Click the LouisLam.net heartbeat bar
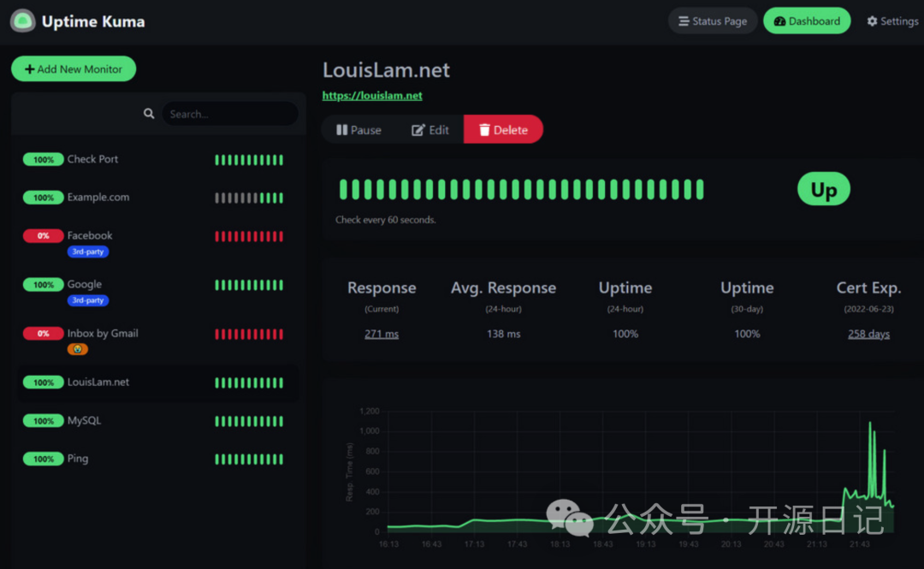This screenshot has width=924, height=569. pyautogui.click(x=522, y=189)
